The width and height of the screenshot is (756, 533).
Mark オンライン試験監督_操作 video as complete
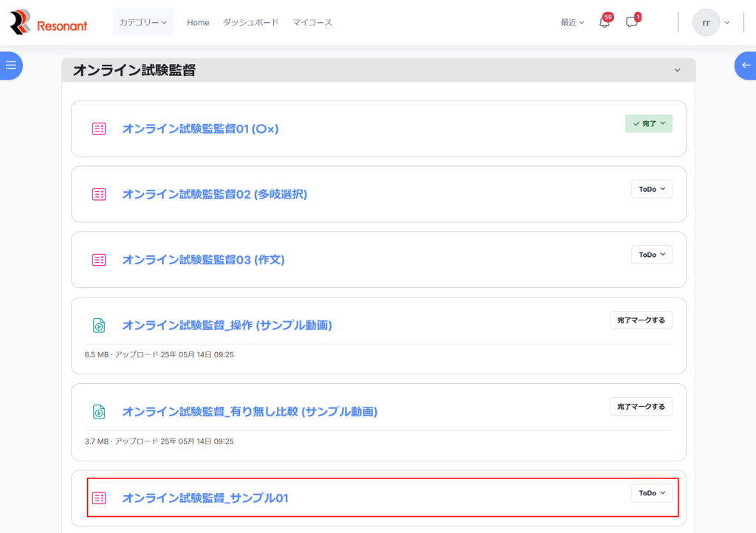pos(641,320)
